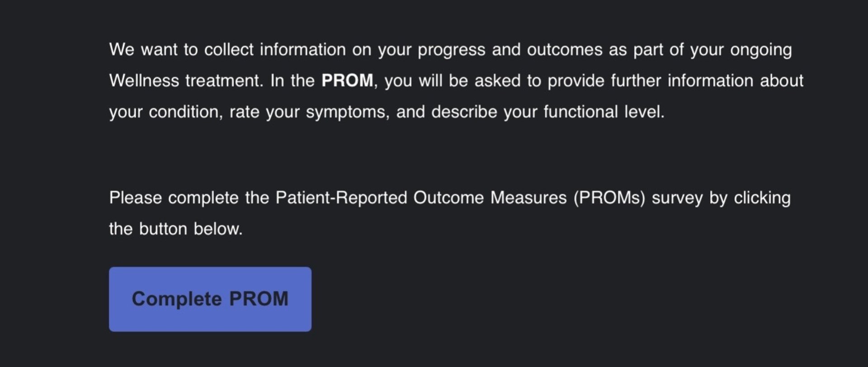The image size is (868, 367).
Task: Click the word "Measures"
Action: (x=528, y=198)
